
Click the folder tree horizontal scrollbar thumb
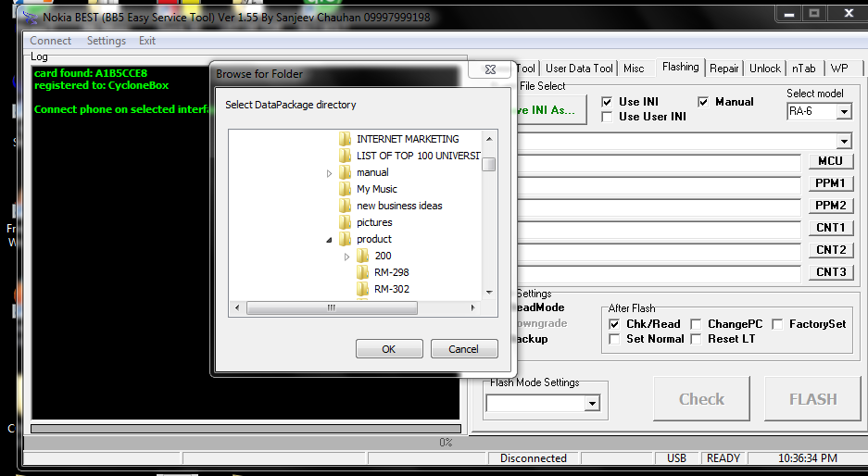click(332, 307)
